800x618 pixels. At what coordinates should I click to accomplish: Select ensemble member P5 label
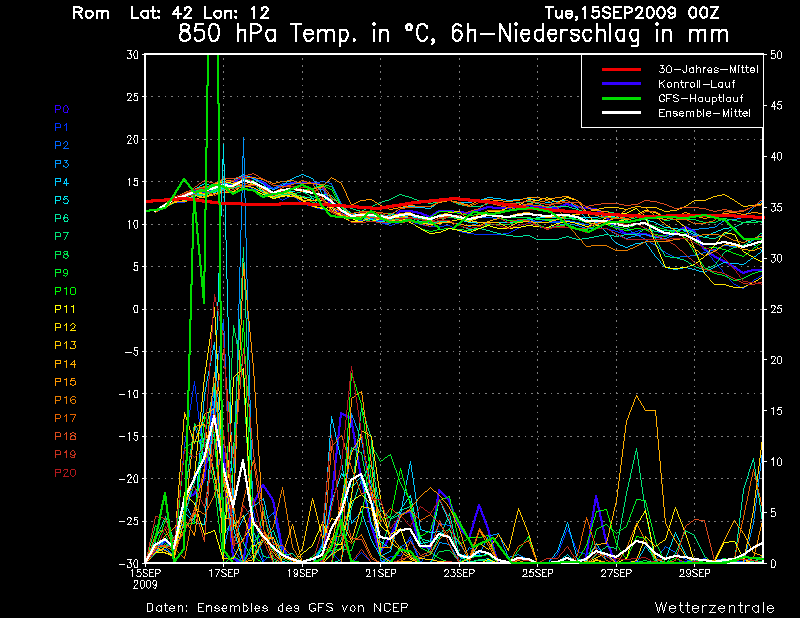pyautogui.click(x=61, y=200)
